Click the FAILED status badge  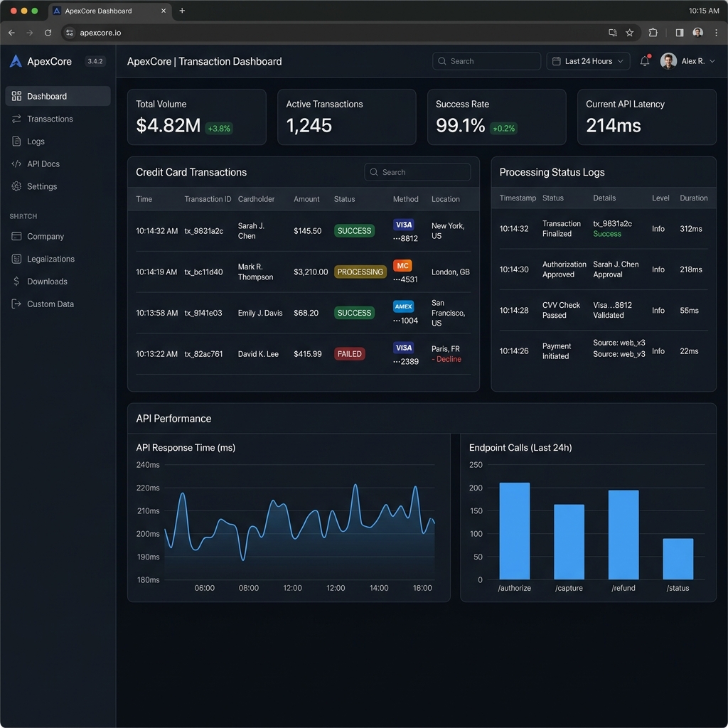(x=350, y=354)
